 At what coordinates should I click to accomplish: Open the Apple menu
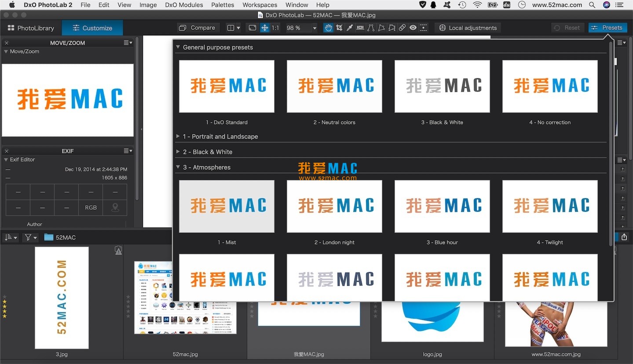[12, 5]
